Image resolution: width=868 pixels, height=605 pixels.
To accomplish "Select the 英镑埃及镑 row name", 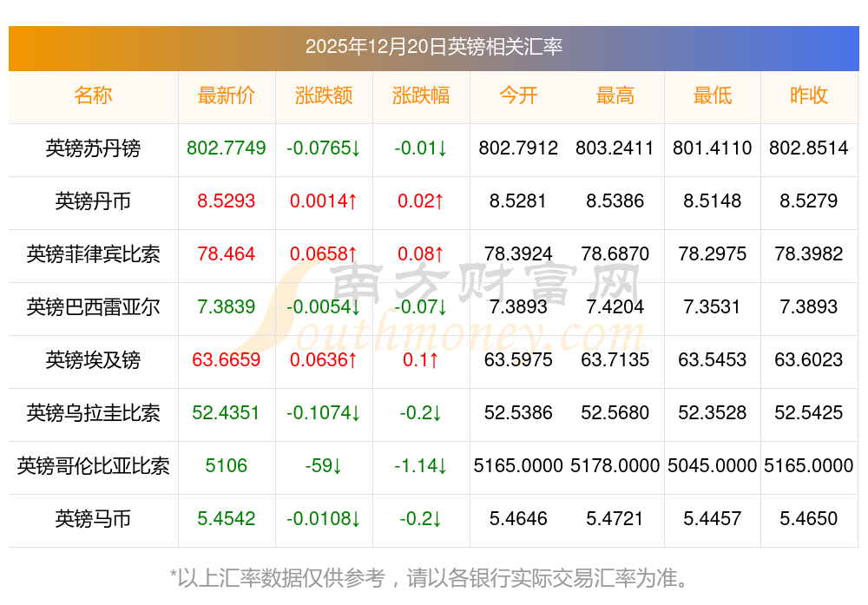I will pos(93,360).
